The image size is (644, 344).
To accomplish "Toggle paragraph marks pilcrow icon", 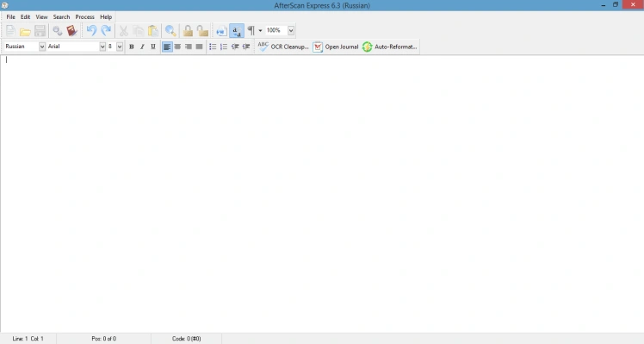I will tap(251, 31).
